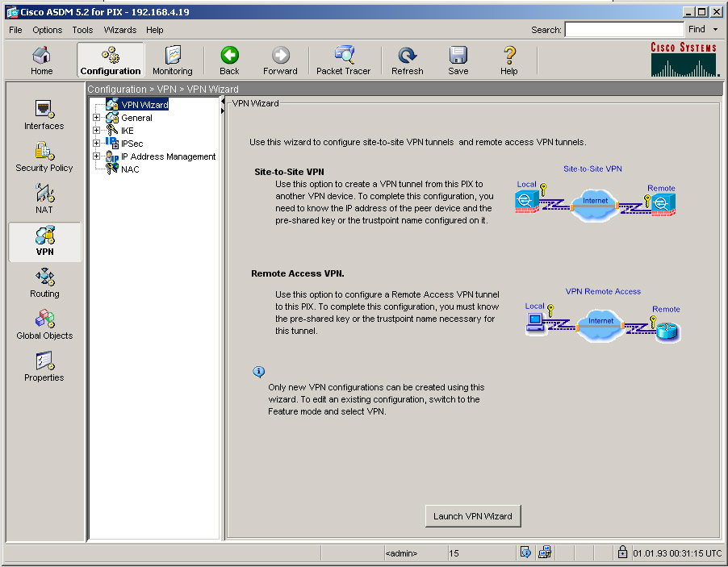Navigate Back using the green arrow
The width and height of the screenshot is (728, 567).
click(x=229, y=60)
